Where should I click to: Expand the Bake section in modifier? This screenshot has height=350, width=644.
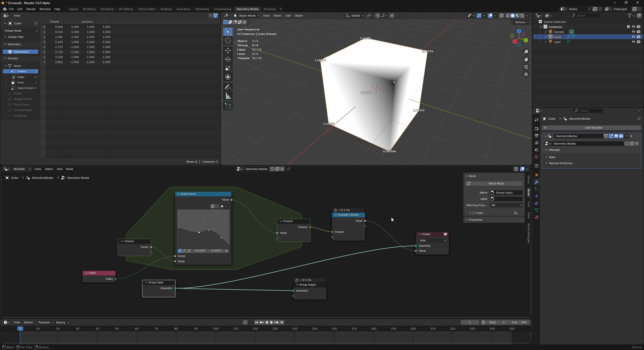[x=552, y=157]
